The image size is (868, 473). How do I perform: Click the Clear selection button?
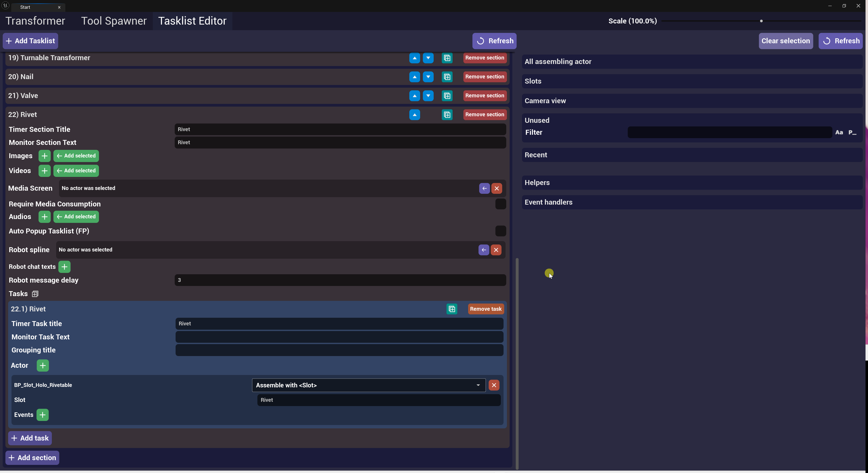pyautogui.click(x=785, y=41)
